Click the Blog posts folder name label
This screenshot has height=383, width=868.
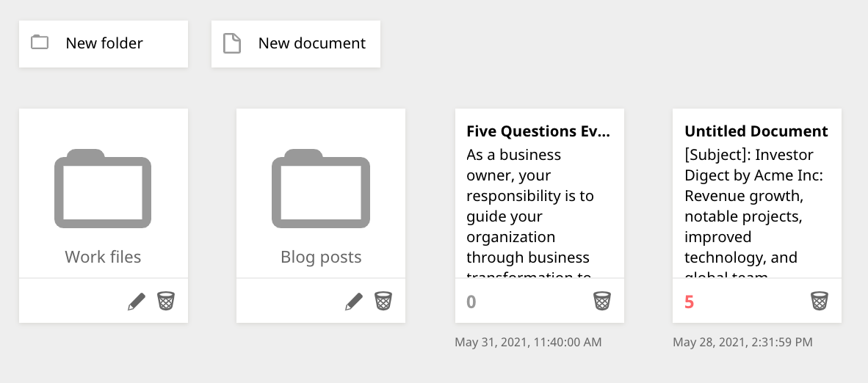coord(321,257)
